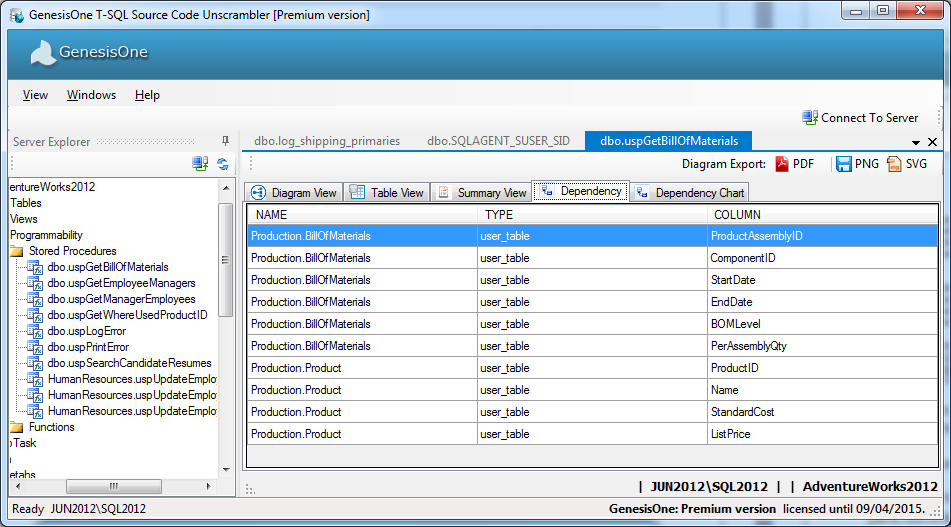The image size is (951, 527).
Task: Click the dbo.uspSearchCandidateResumes procedure icon
Action: [35, 363]
